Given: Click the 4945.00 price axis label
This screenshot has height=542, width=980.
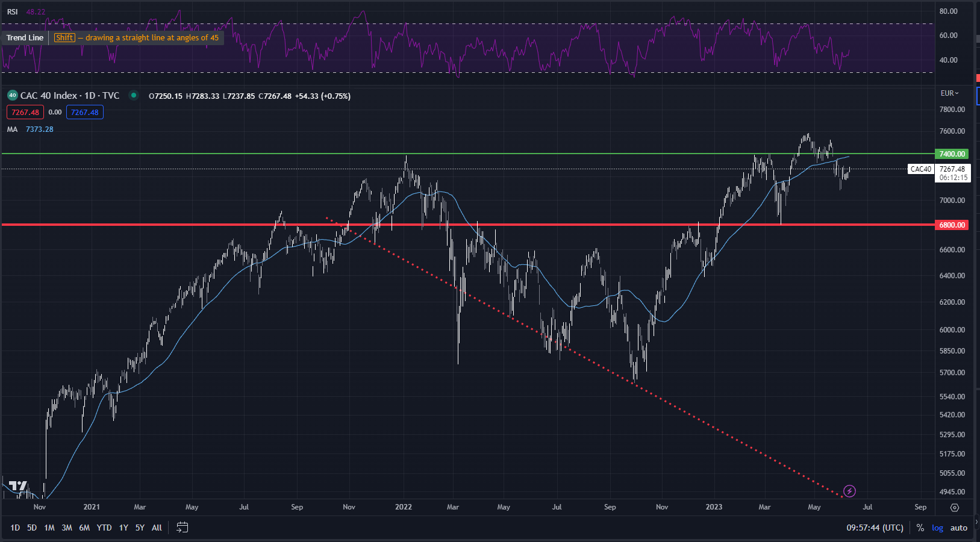Looking at the screenshot, I should (952, 492).
